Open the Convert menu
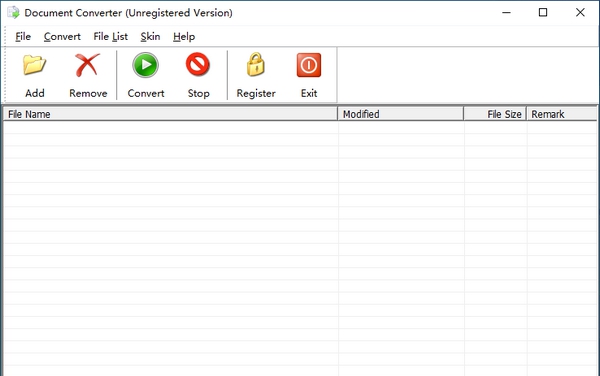600x376 pixels. 62,37
